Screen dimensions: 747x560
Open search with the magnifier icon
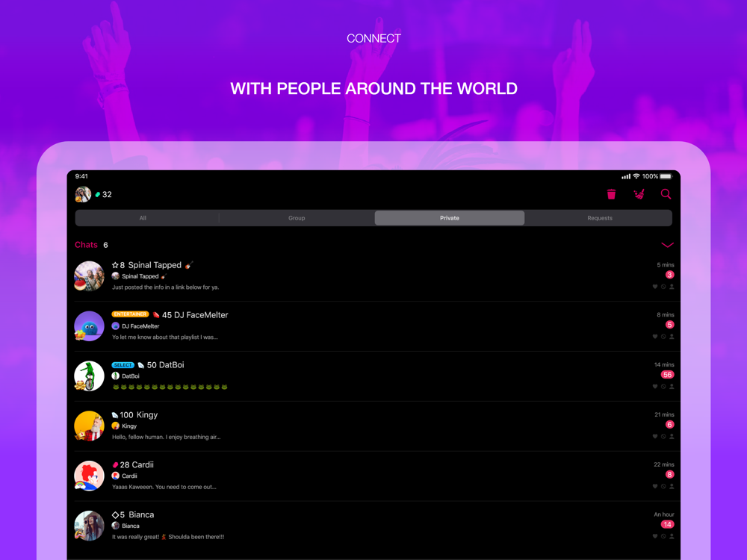pos(666,194)
